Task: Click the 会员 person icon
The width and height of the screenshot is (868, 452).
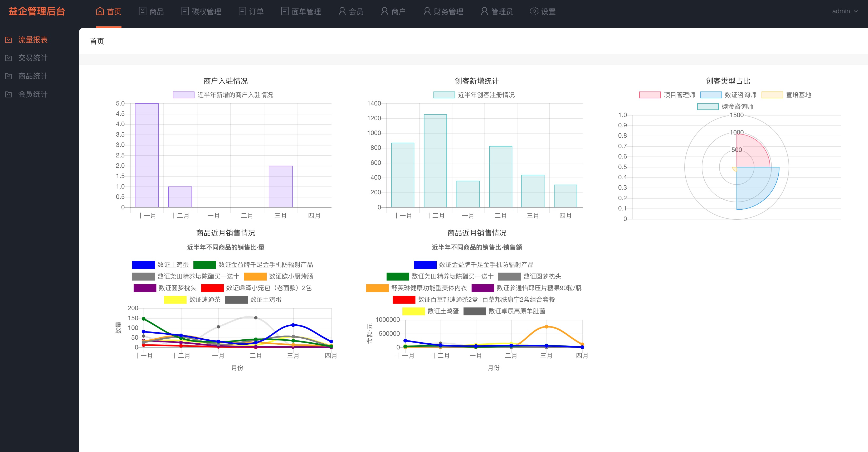Action: click(342, 11)
